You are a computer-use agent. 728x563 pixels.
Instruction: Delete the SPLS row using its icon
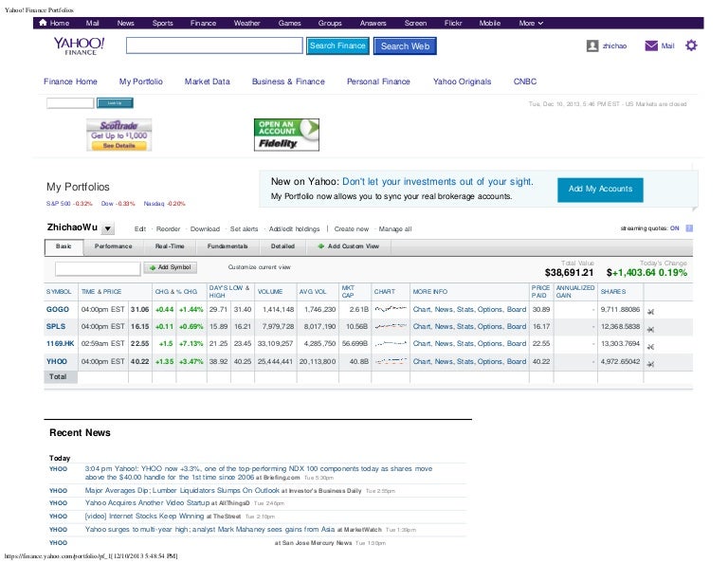(x=650, y=329)
